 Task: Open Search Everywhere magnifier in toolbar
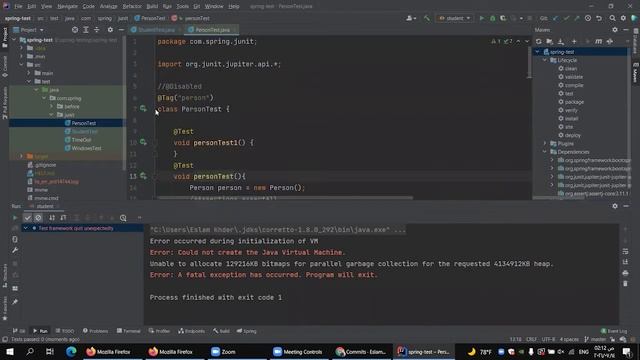(612, 18)
